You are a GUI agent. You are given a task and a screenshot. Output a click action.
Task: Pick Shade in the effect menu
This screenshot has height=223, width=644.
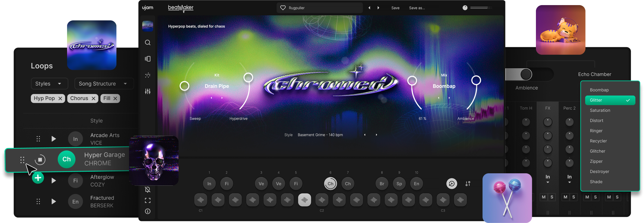click(x=610, y=182)
